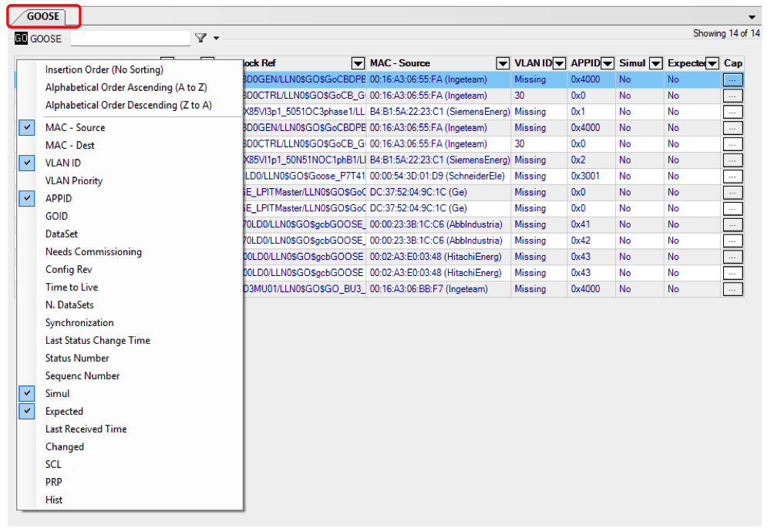Click ellipsis button for SchneiderEle row

point(732,177)
